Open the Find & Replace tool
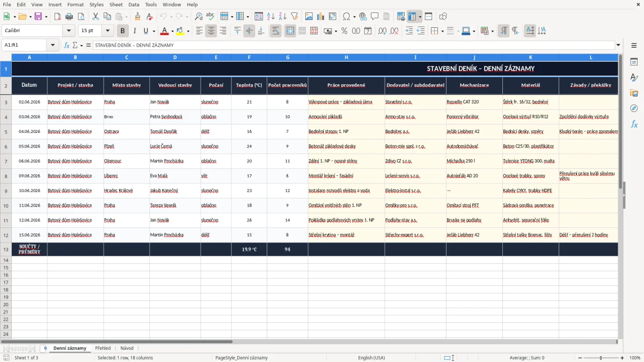Viewport: 644px width, 362px height. pyautogui.click(x=199, y=17)
